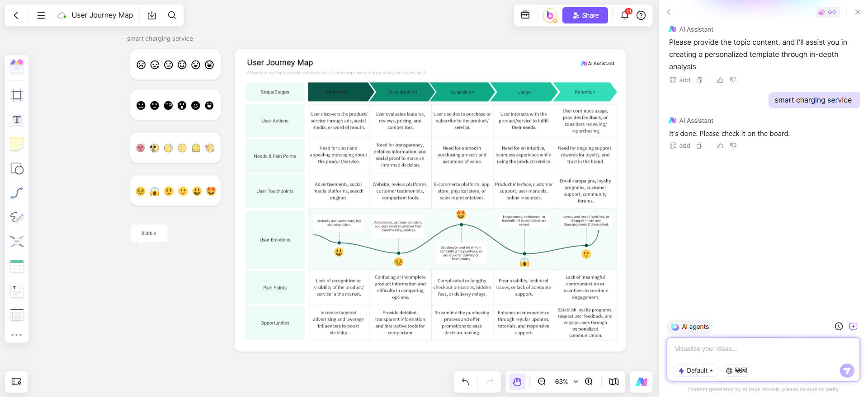Select the Shapes tool
The image size is (868, 397).
point(17,168)
